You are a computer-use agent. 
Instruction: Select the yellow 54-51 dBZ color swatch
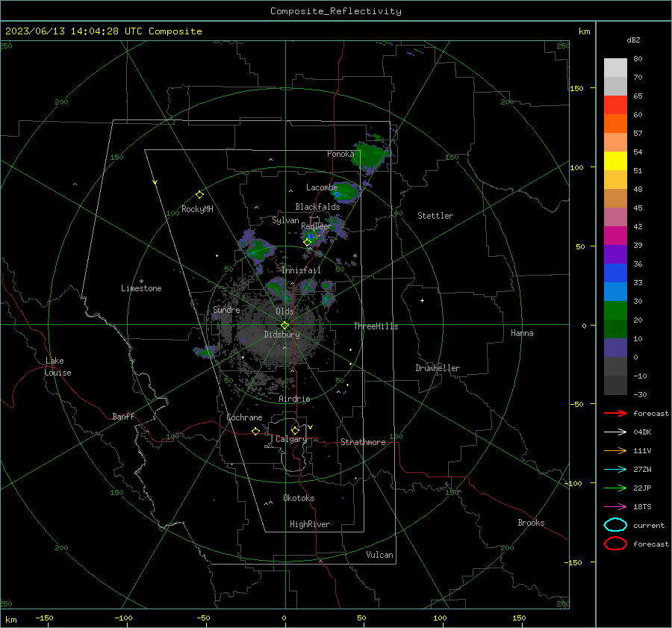(615, 161)
